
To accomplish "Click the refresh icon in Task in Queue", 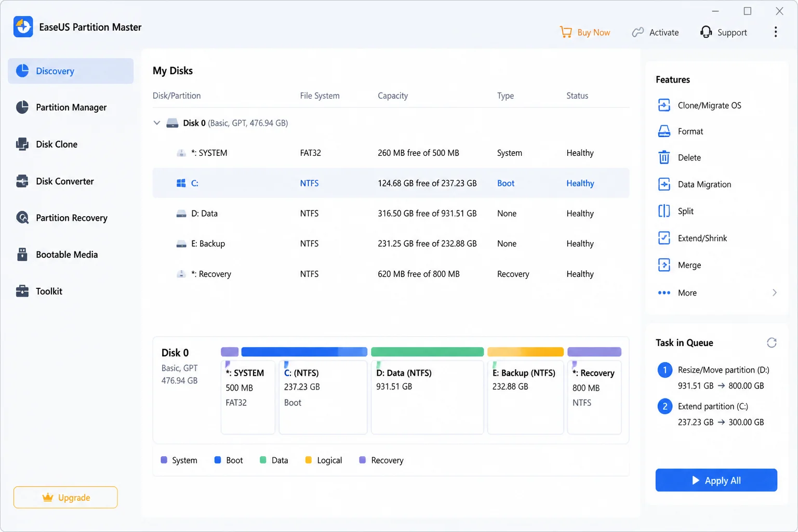I will tap(772, 342).
